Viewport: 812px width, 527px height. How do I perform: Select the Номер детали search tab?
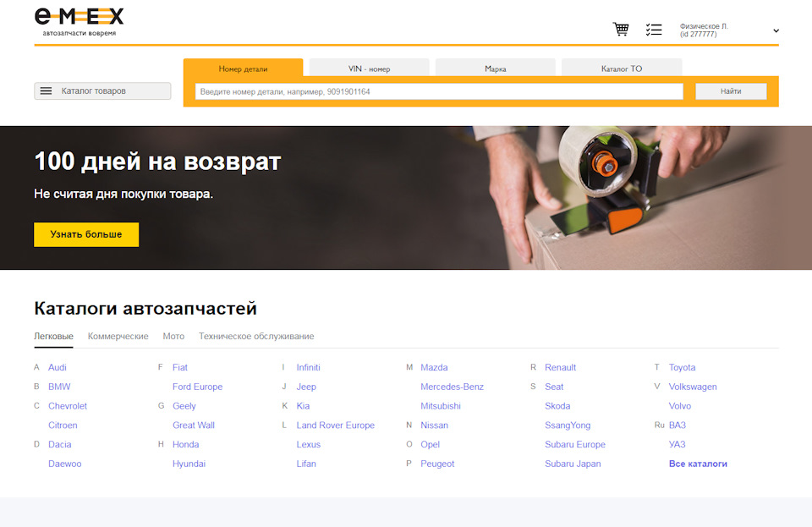(x=243, y=67)
